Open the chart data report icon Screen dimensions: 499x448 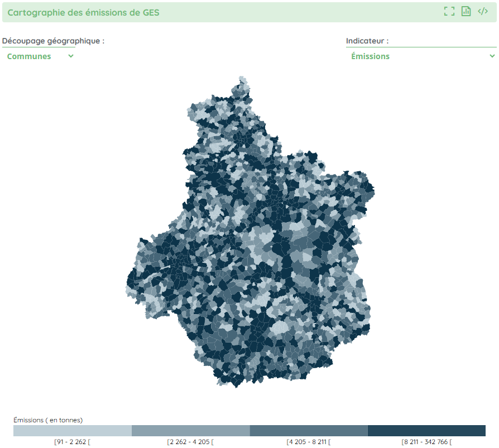pos(466,12)
